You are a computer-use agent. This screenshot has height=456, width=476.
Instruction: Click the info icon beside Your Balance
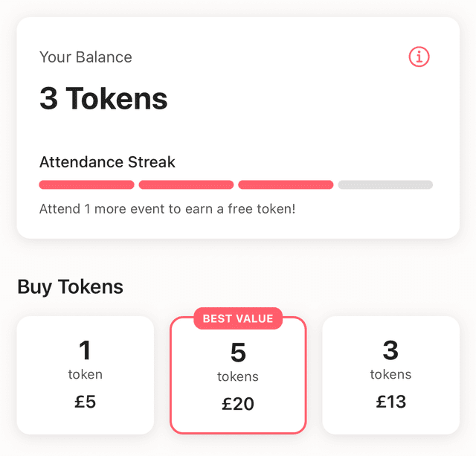[419, 57]
